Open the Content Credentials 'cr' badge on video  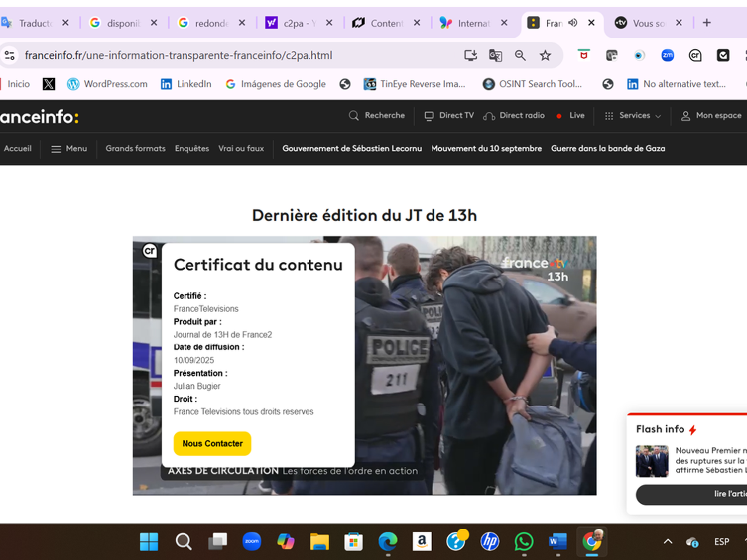(149, 250)
